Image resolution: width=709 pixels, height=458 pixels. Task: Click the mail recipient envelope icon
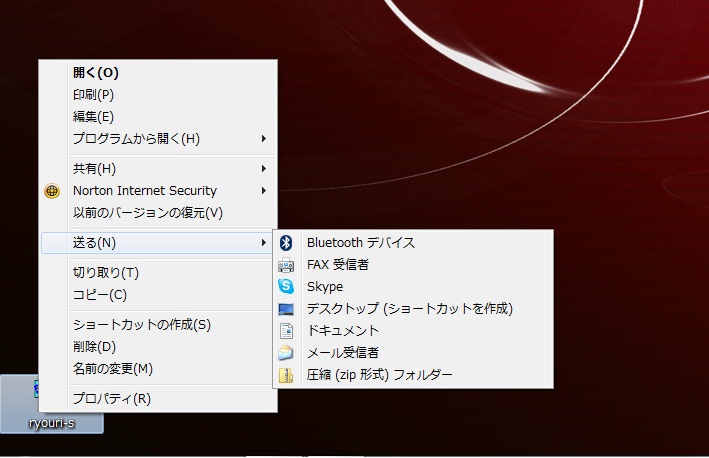coord(286,353)
